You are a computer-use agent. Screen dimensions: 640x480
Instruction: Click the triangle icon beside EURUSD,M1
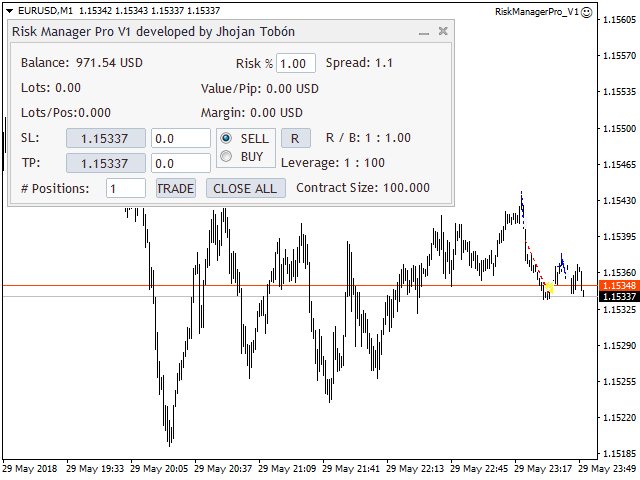coord(10,10)
